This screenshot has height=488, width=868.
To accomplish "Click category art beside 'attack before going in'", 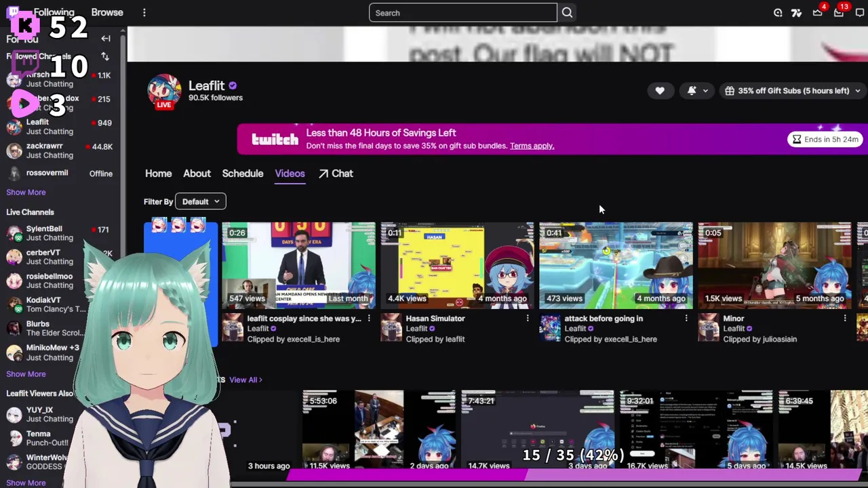I will pyautogui.click(x=550, y=328).
